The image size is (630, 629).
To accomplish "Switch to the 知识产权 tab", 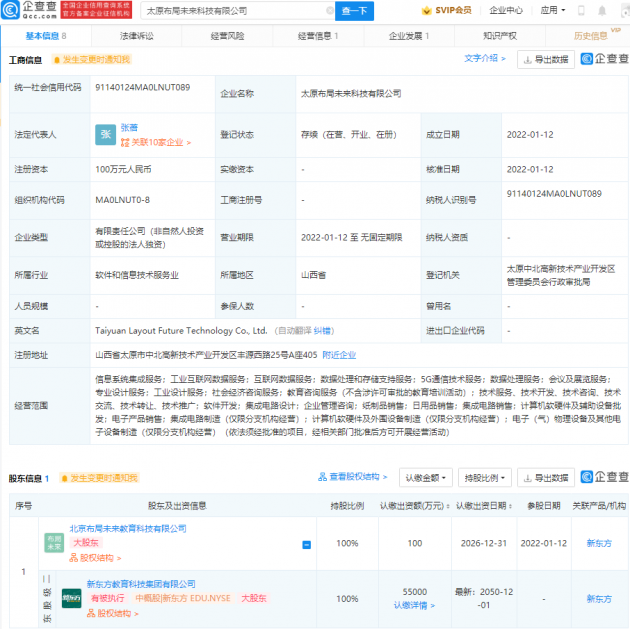I will tap(500, 36).
